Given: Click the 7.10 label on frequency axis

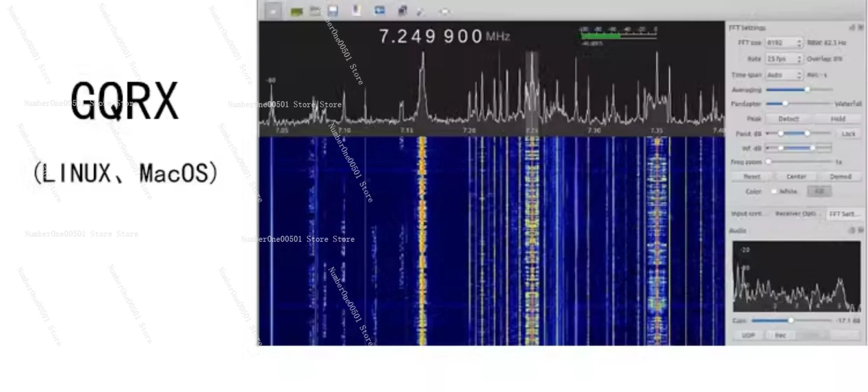Looking at the screenshot, I should 344,131.
